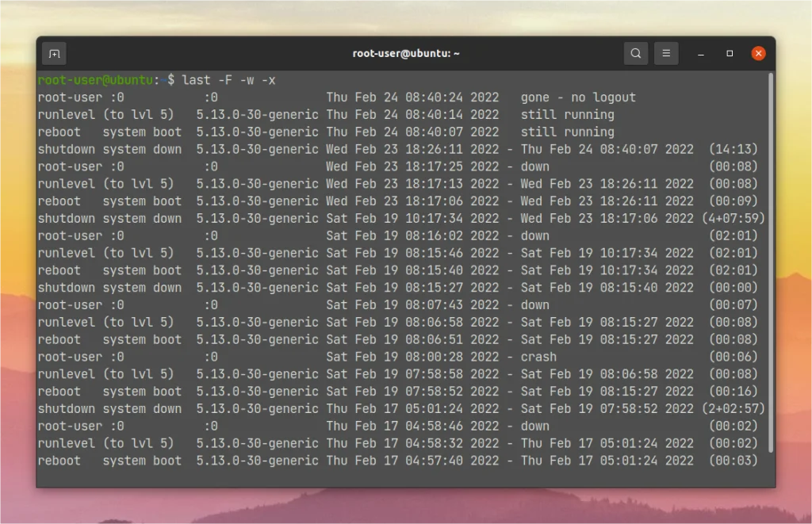Screen dimensions: 812x524
Task: Click the duration value (4+07:59)
Action: click(x=736, y=218)
